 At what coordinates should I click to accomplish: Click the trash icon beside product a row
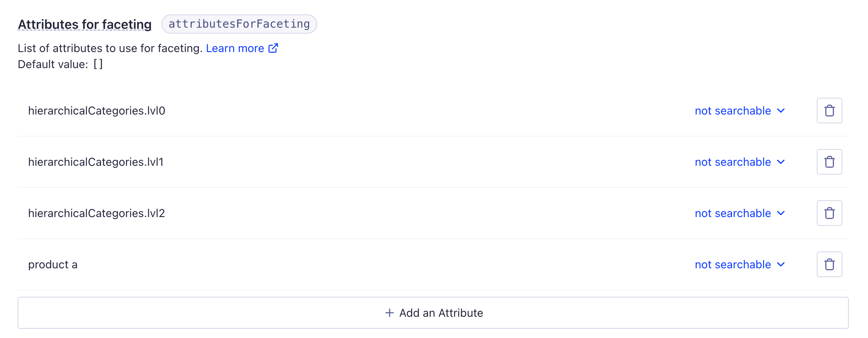point(829,264)
